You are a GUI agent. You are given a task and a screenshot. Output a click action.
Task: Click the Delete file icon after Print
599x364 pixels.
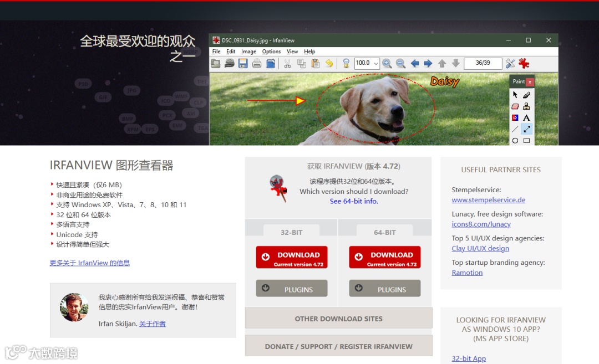pos(271,63)
